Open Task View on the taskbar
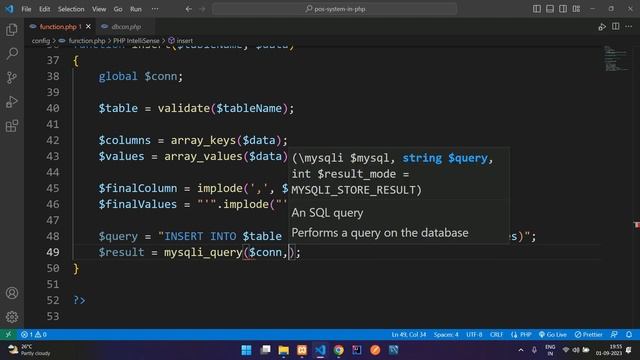 [x=265, y=350]
